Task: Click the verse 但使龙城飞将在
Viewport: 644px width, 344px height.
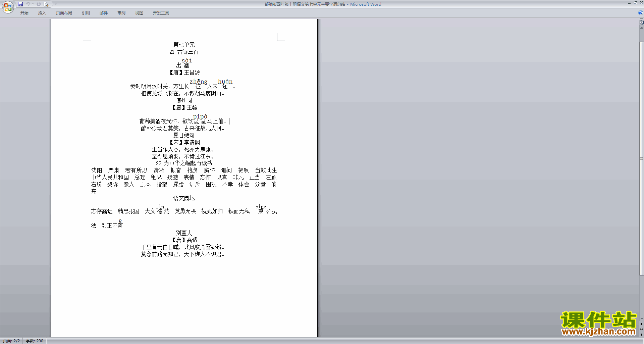Action: coord(160,93)
